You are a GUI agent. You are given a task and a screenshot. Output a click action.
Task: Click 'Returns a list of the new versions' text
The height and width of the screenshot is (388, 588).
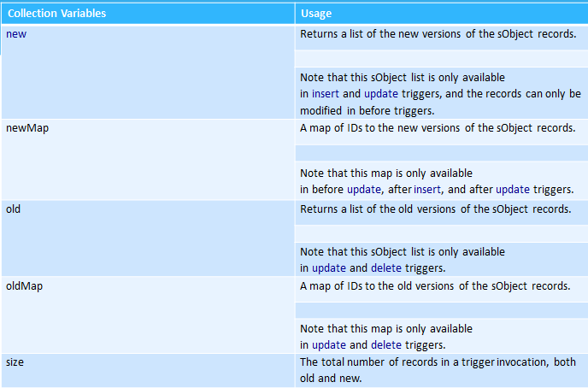point(380,34)
